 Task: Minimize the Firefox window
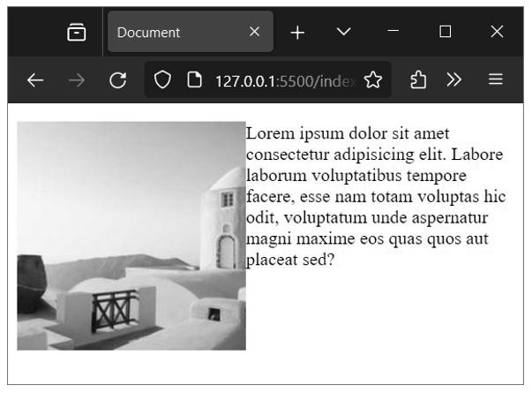(x=393, y=33)
